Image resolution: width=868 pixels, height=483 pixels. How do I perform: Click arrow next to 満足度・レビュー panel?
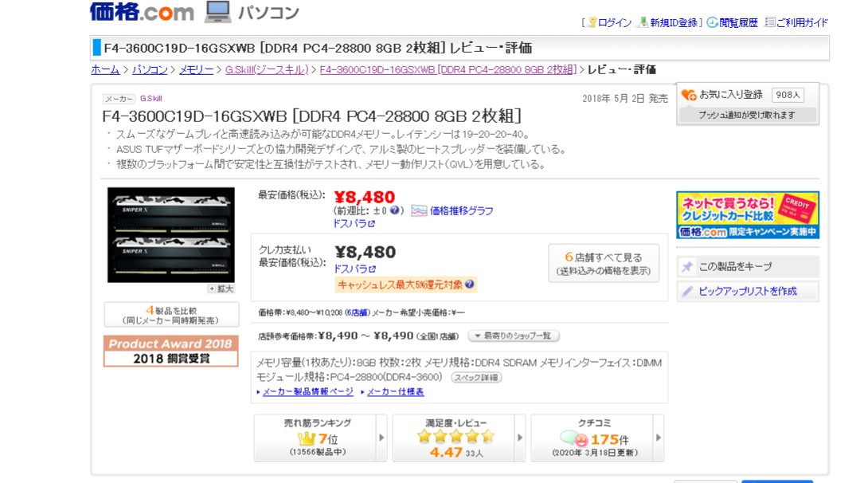(x=520, y=438)
